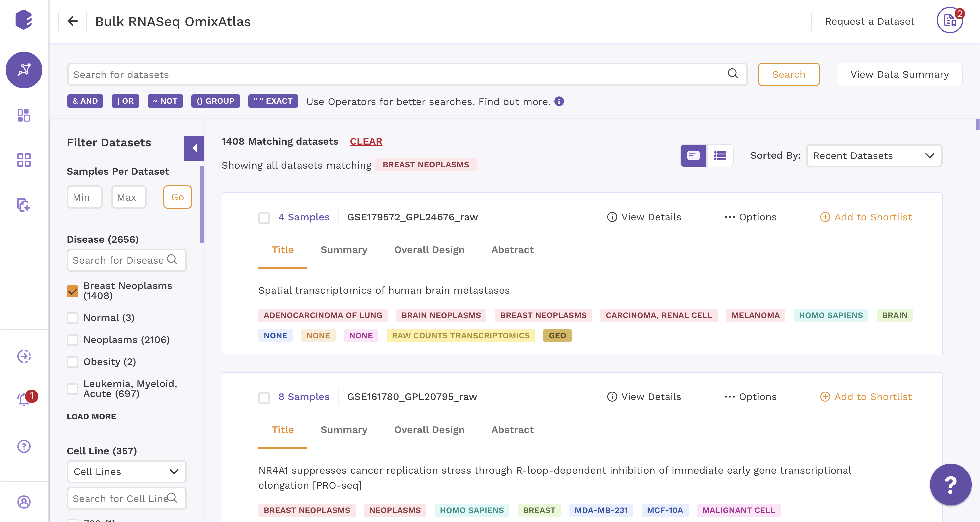Screen dimensions: 980x522
Task: Open Abstract tab of GSE161780 card
Action: click(512, 430)
